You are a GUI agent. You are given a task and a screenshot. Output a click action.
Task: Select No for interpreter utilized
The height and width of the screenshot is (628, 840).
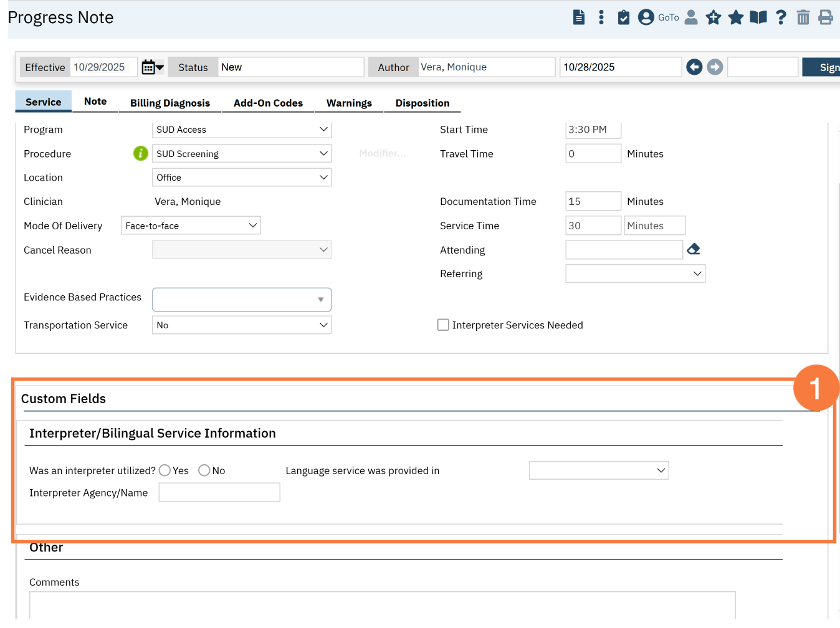click(x=204, y=470)
